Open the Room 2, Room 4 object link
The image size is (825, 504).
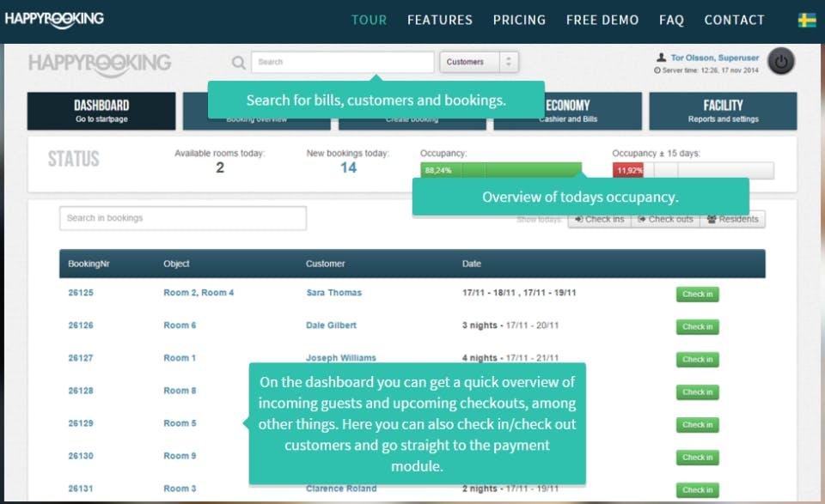point(199,293)
